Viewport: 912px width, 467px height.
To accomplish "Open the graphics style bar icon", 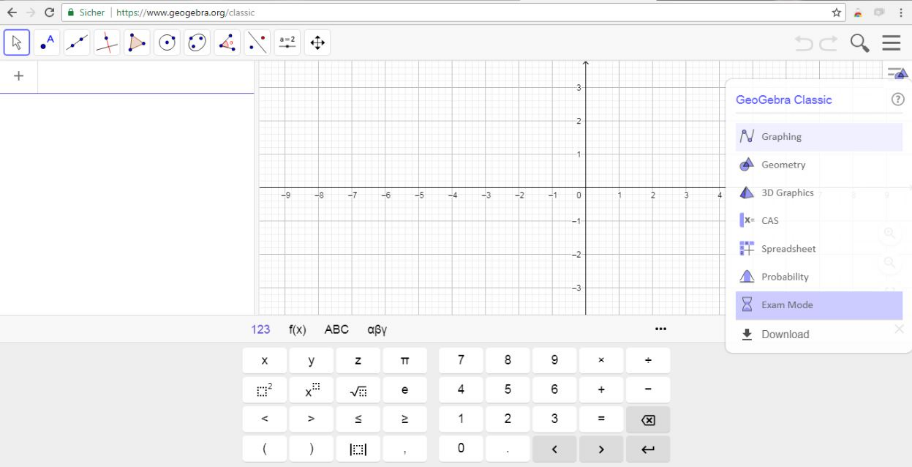I will 897,73.
